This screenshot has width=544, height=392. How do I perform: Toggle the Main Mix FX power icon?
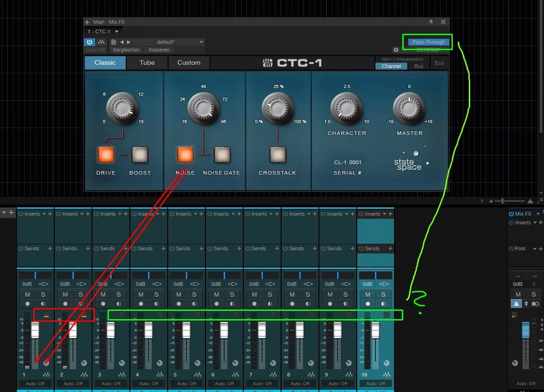click(511, 214)
